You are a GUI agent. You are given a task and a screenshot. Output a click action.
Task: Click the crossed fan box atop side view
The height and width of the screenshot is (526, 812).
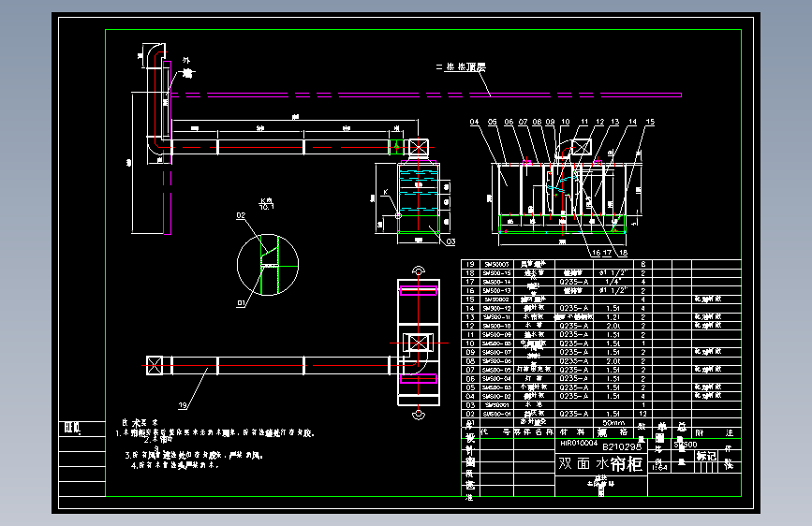[581, 147]
